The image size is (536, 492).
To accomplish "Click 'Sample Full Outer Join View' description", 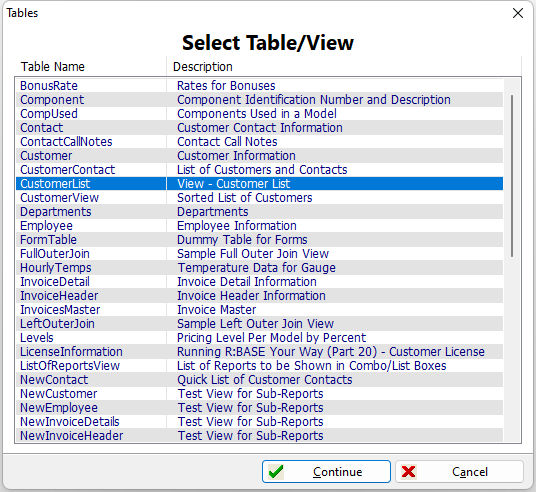I will tap(253, 254).
